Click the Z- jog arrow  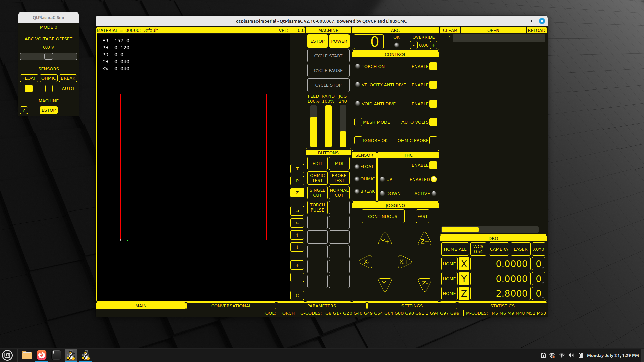425,284
